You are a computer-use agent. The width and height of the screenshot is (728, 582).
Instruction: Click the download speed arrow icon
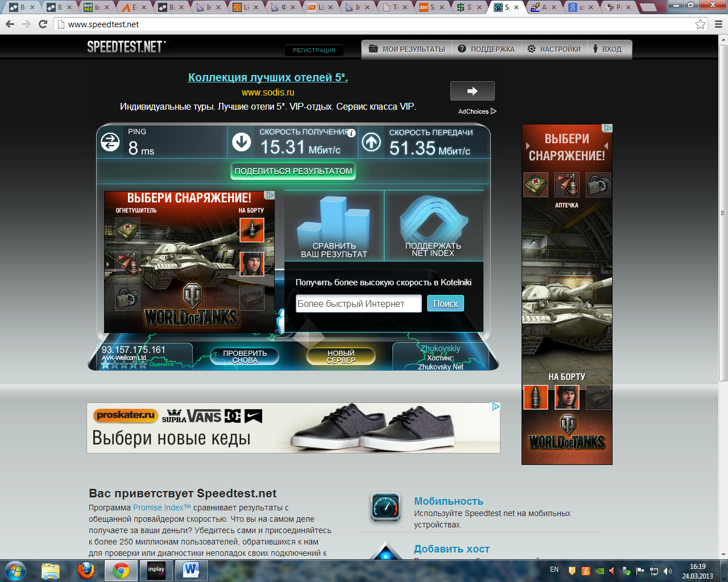pyautogui.click(x=242, y=142)
